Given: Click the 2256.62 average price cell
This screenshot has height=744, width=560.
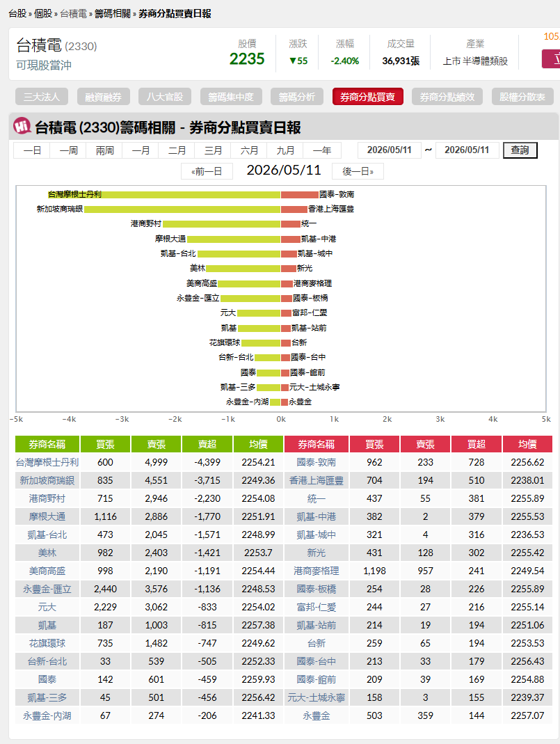Looking at the screenshot, I should (x=527, y=462).
